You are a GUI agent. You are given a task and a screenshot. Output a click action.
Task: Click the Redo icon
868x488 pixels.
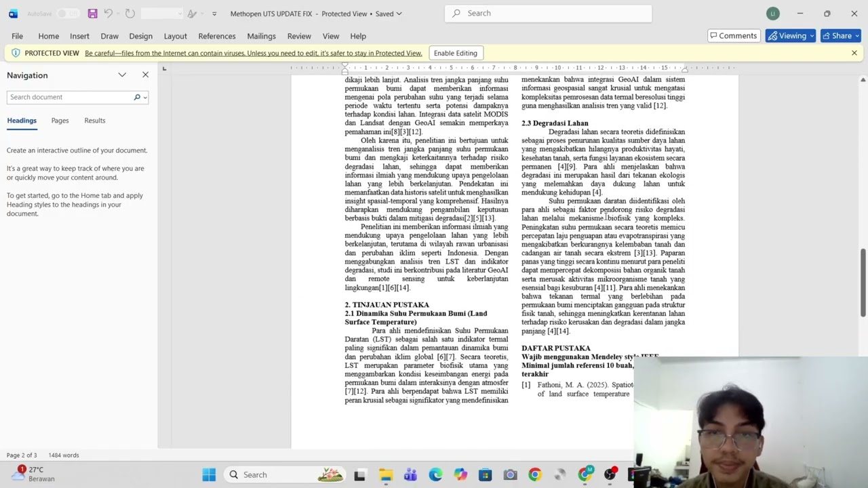click(130, 14)
